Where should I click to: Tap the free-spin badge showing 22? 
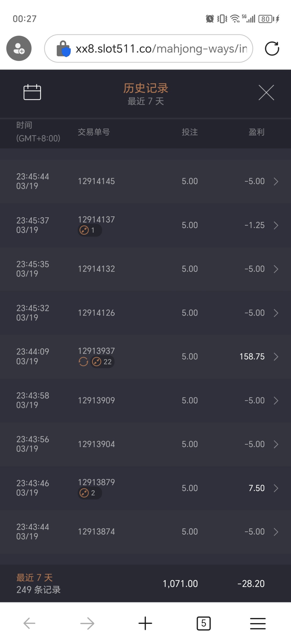(x=102, y=362)
